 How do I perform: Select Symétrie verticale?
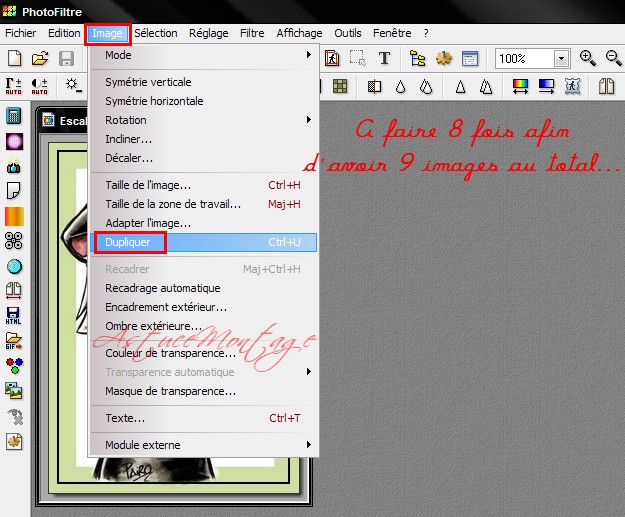tap(204, 82)
